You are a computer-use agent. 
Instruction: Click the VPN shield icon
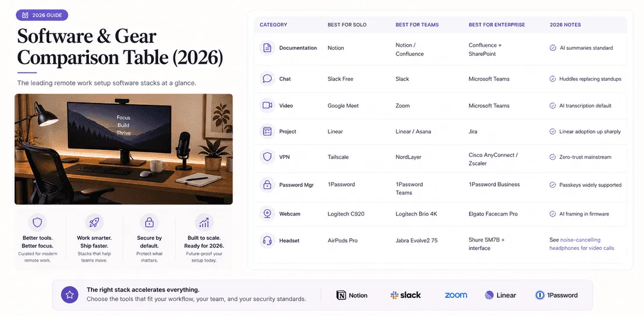pos(268,157)
